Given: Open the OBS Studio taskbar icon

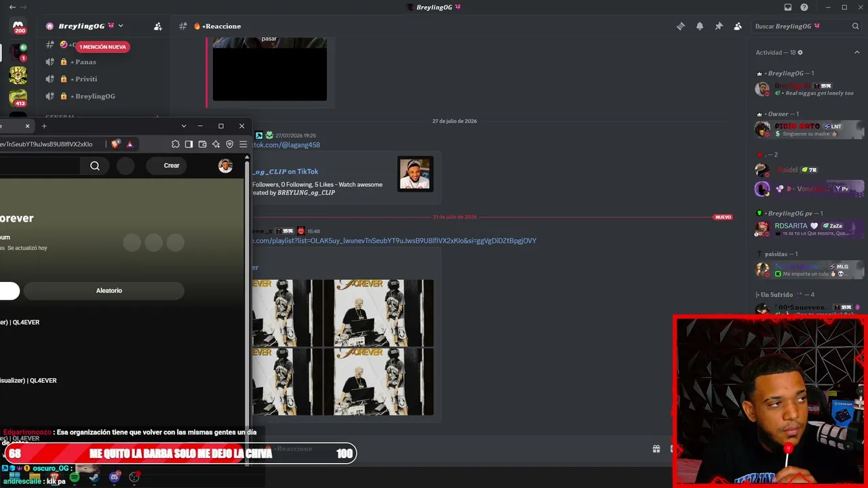Looking at the screenshot, I should (134, 477).
